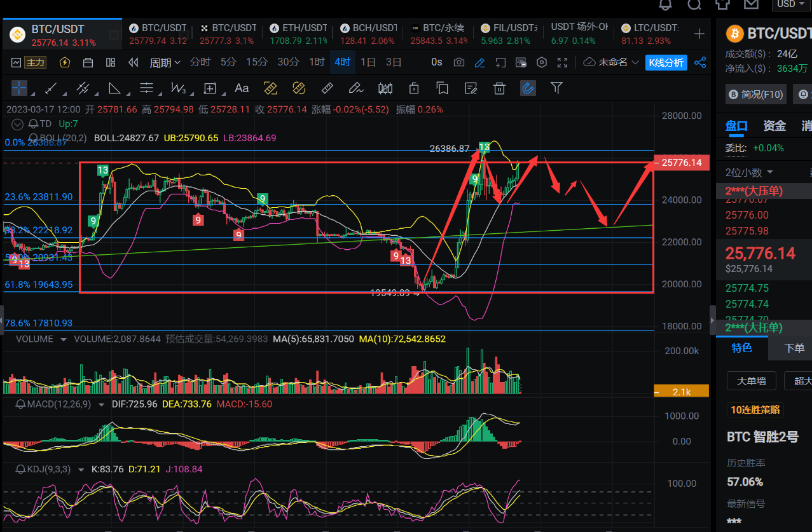Add a new symbol tab with plus

pos(699,34)
